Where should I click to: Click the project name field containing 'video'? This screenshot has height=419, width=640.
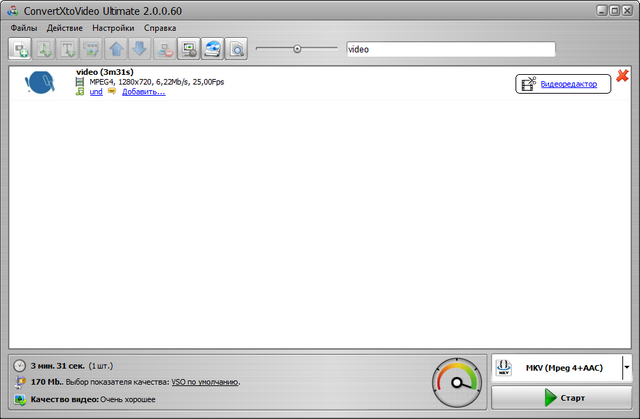pos(449,49)
